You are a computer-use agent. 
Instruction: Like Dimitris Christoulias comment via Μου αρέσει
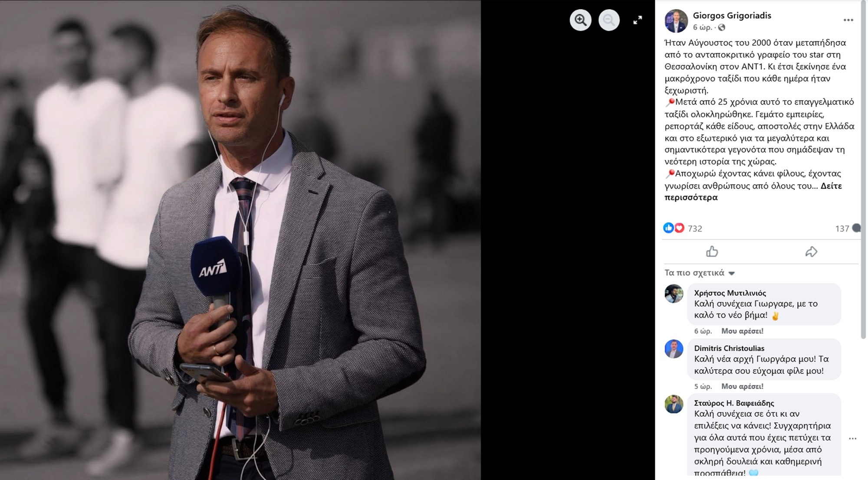pos(742,386)
